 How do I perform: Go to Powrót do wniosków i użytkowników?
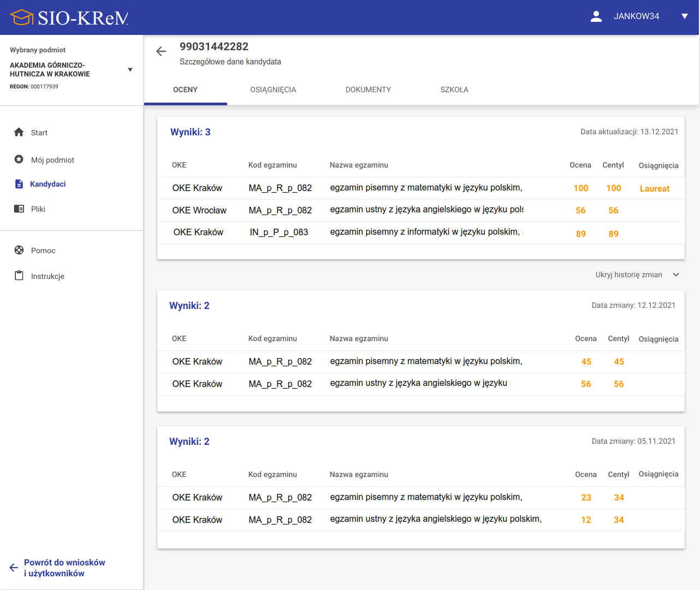click(x=64, y=568)
